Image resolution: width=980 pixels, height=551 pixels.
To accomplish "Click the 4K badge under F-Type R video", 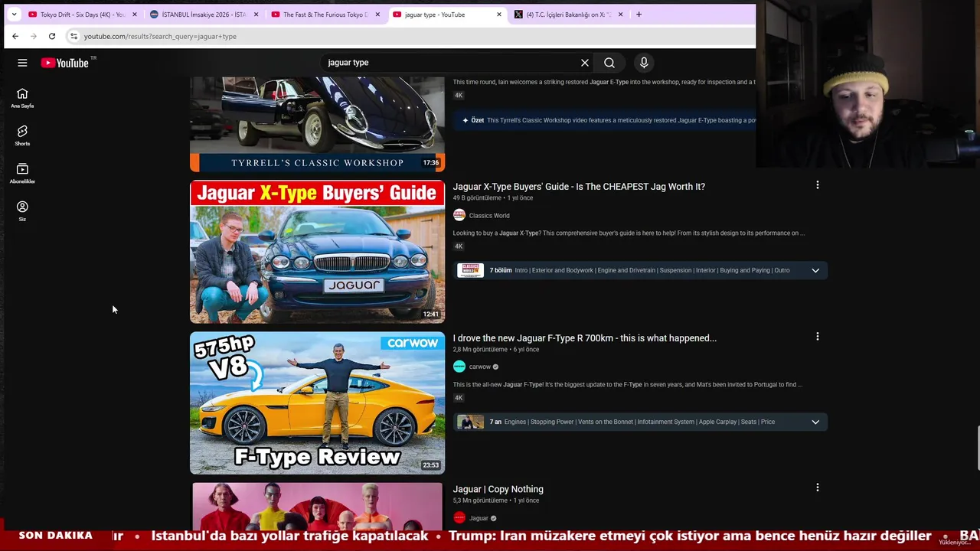I will 459,398.
